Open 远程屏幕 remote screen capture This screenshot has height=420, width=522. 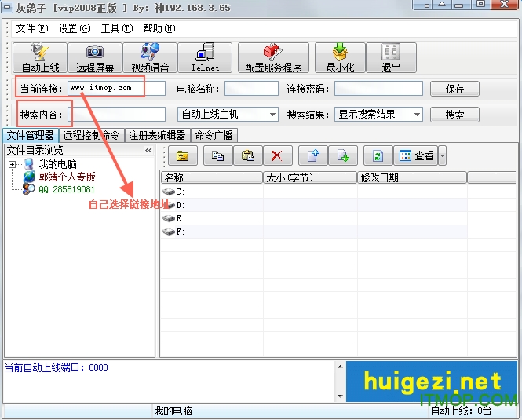coord(95,57)
